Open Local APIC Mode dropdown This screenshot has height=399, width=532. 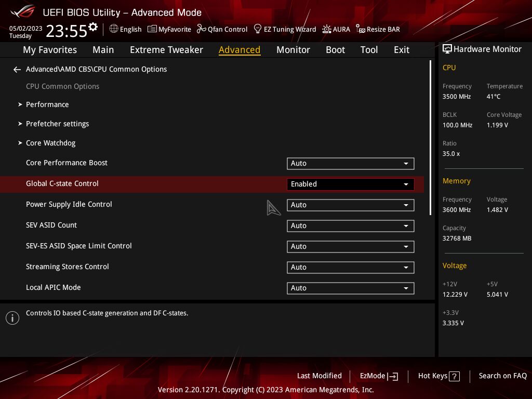click(351, 288)
